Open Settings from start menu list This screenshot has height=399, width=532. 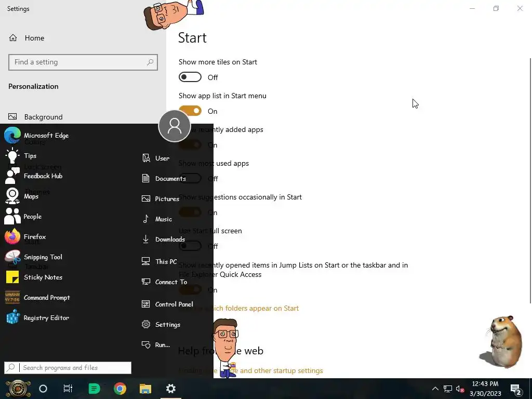coord(161,324)
